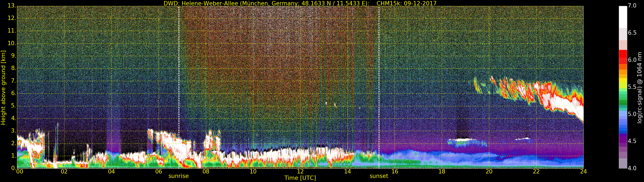The width and height of the screenshot is (644, 182).
Task: Pick the green colorbar segment near 5.2
Action: tap(623, 102)
